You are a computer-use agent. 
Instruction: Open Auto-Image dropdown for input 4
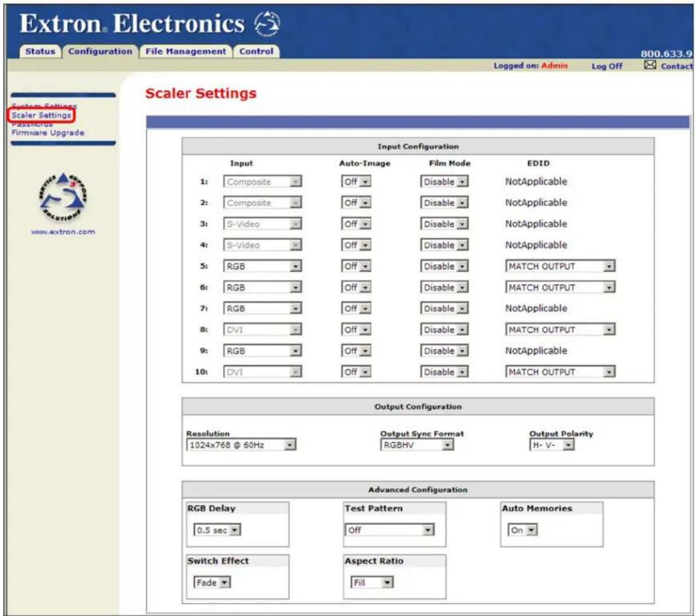tap(356, 245)
